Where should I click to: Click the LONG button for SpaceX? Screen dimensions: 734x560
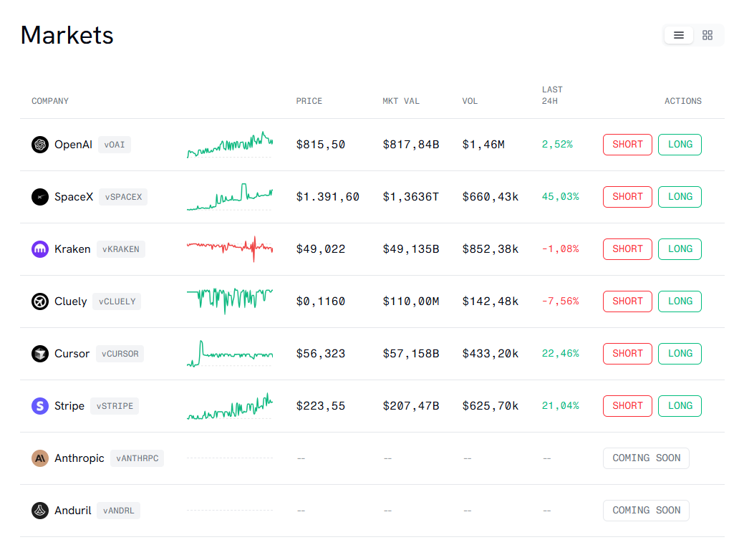679,196
